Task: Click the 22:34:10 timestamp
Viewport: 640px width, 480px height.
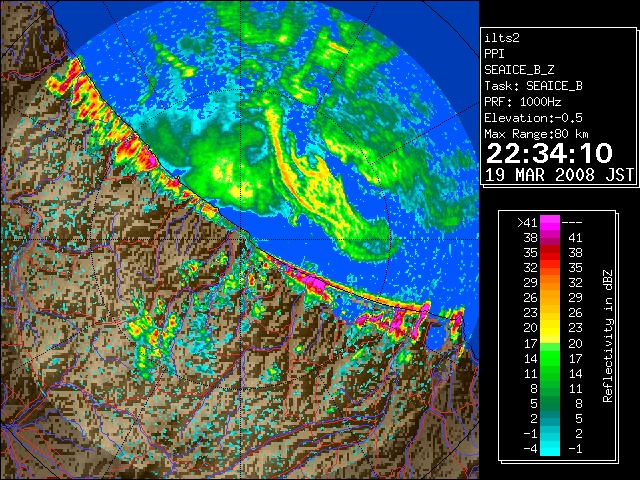Action: click(x=549, y=153)
